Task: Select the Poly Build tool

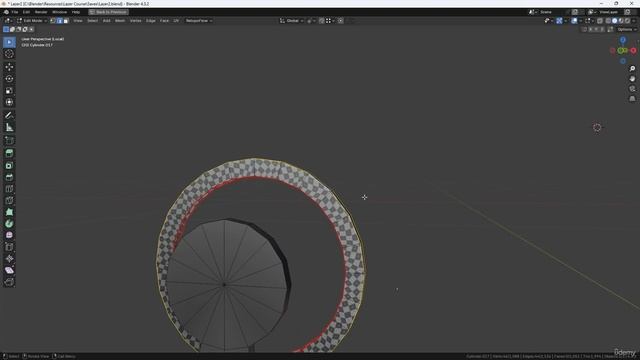Action: tap(9, 212)
